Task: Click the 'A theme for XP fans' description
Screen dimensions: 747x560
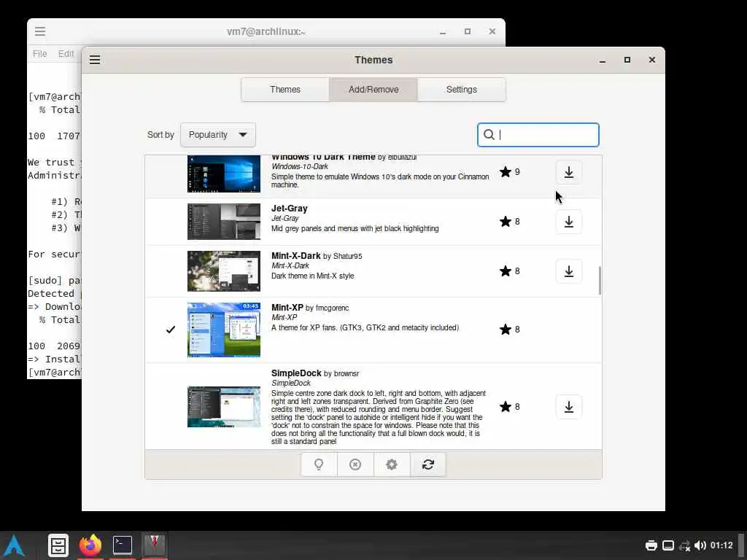Action: [x=365, y=327]
